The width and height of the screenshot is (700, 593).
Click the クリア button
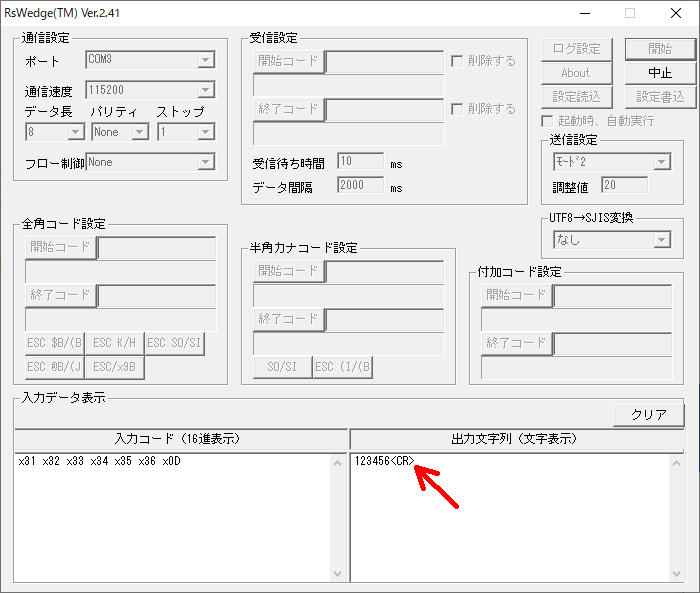pos(649,415)
